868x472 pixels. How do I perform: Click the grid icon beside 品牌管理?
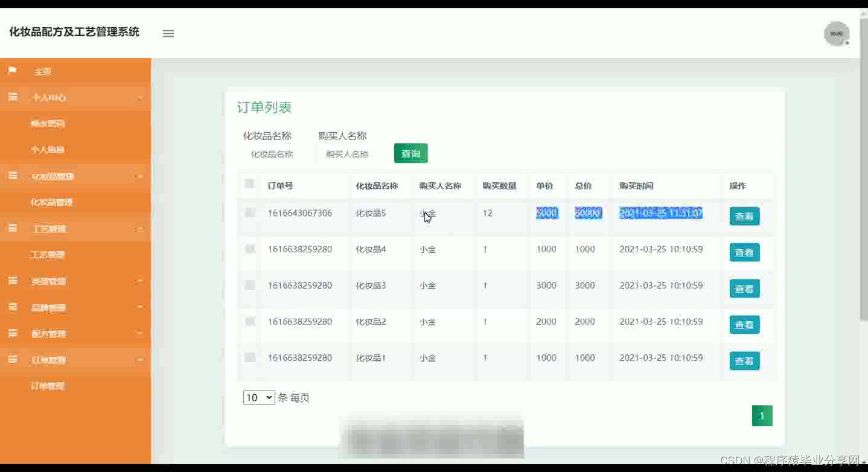pyautogui.click(x=13, y=307)
